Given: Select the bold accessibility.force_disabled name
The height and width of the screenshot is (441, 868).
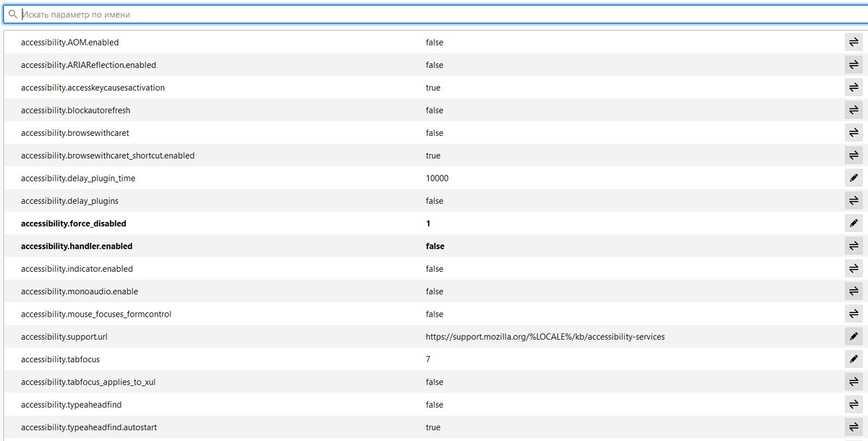Looking at the screenshot, I should coord(74,223).
